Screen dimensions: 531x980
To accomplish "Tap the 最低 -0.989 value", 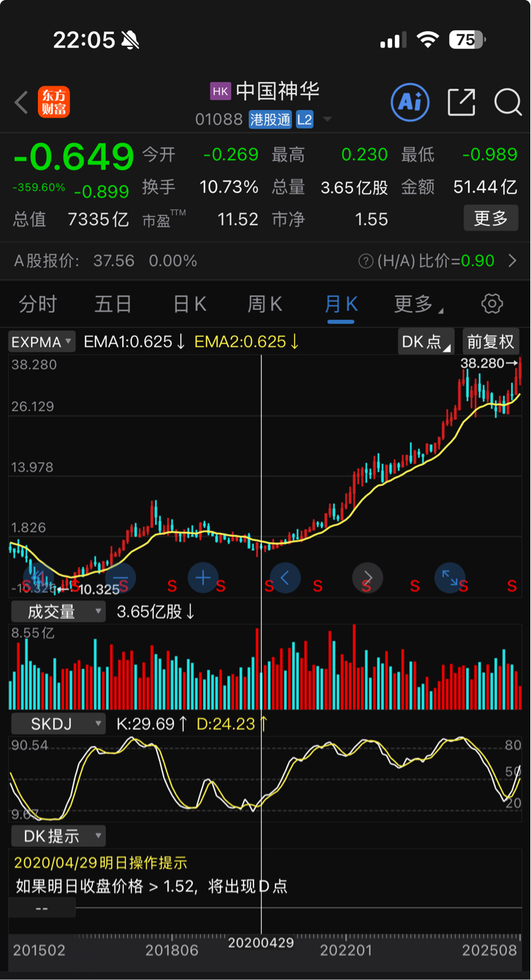I will click(490, 155).
